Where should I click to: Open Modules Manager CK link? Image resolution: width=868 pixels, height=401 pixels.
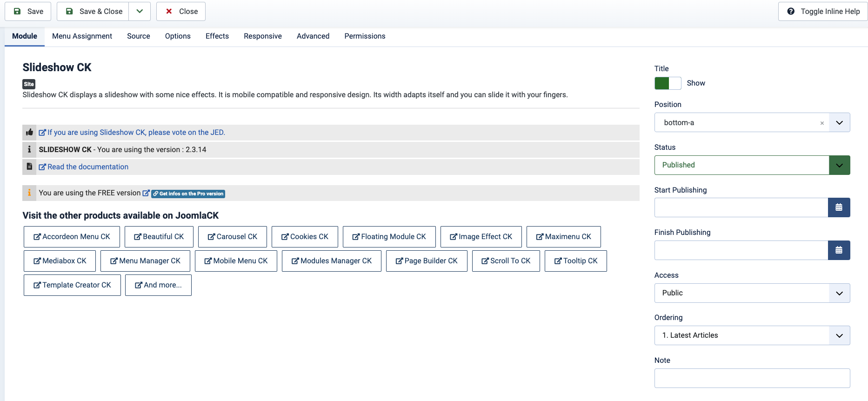[x=331, y=261]
